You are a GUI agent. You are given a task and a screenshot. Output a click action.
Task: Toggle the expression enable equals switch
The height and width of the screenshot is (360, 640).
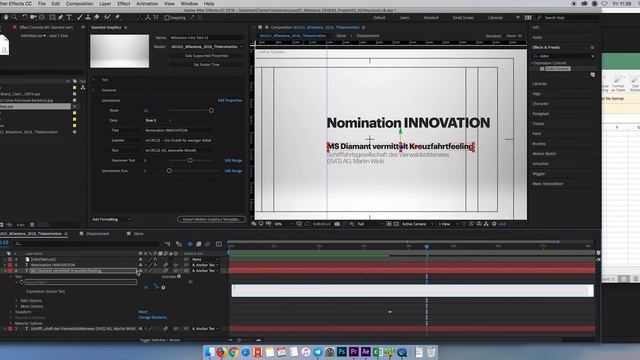(x=146, y=287)
